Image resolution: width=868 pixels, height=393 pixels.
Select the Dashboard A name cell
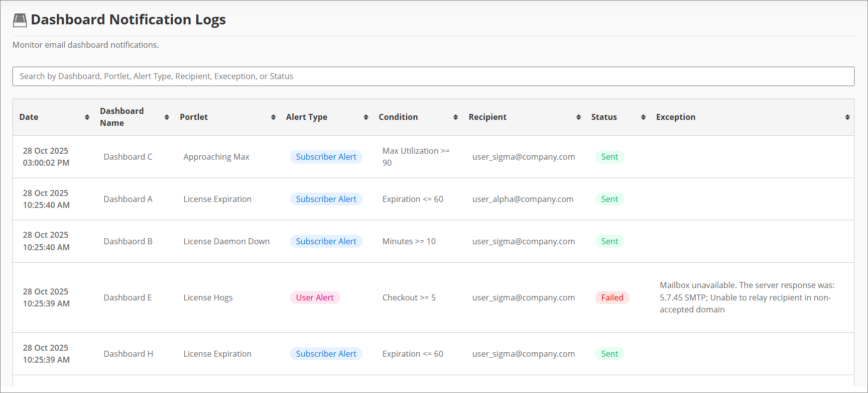coord(128,199)
